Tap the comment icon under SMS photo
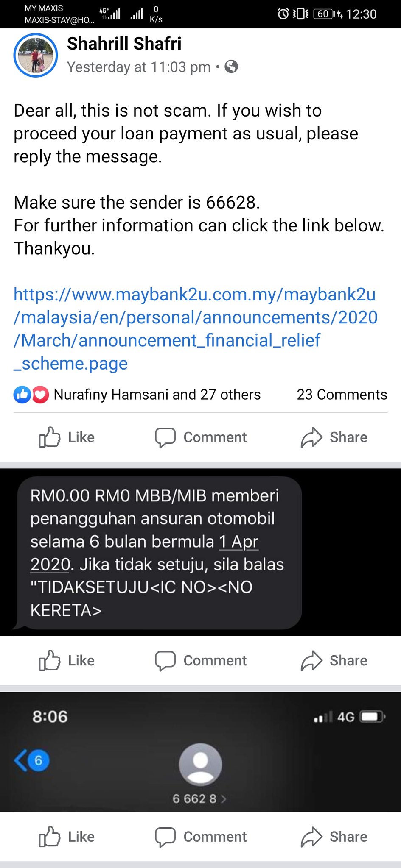 165,661
